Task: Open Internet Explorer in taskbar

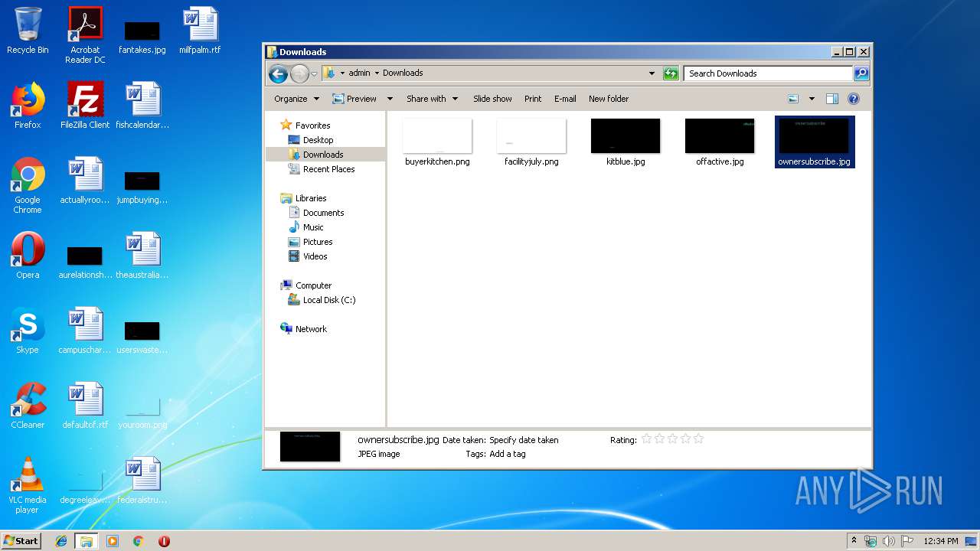Action: [61, 541]
